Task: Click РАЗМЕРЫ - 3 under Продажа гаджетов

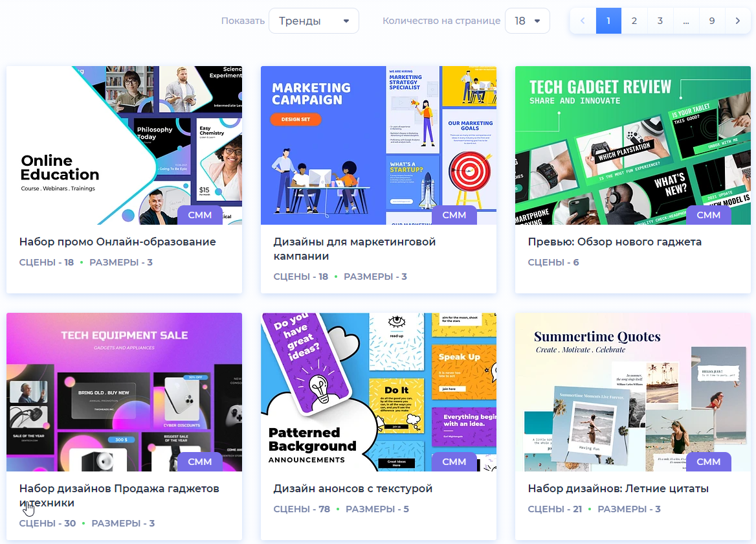Action: click(x=123, y=523)
